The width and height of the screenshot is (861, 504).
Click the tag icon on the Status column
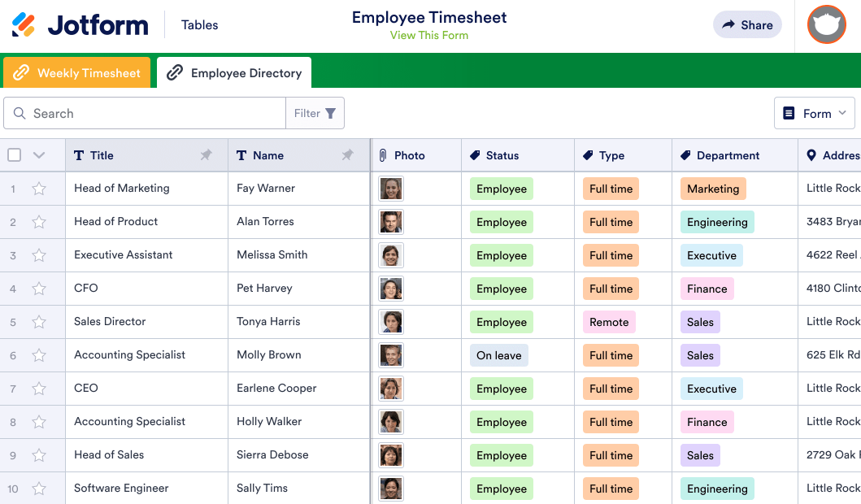(476, 154)
